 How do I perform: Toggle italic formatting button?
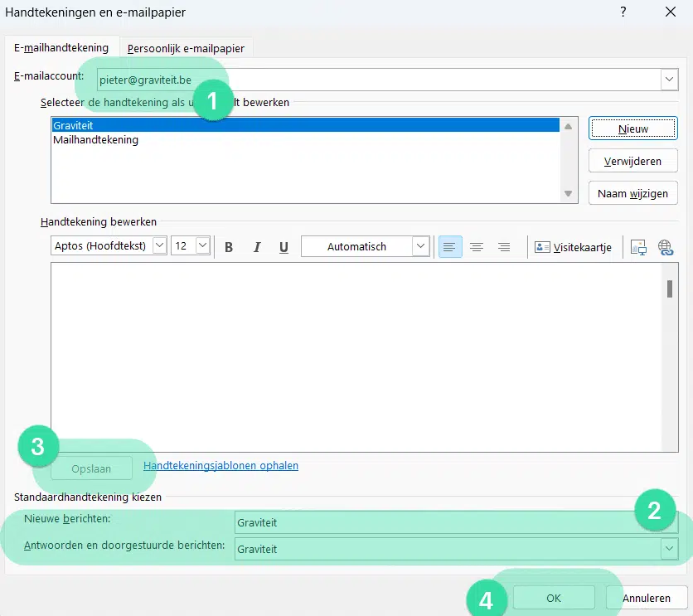[257, 247]
